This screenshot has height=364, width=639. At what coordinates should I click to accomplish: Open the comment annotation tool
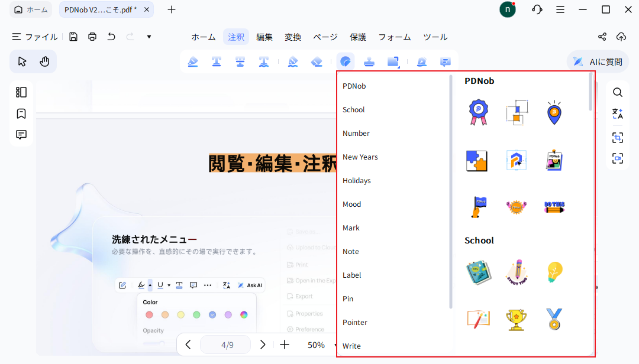(x=445, y=61)
